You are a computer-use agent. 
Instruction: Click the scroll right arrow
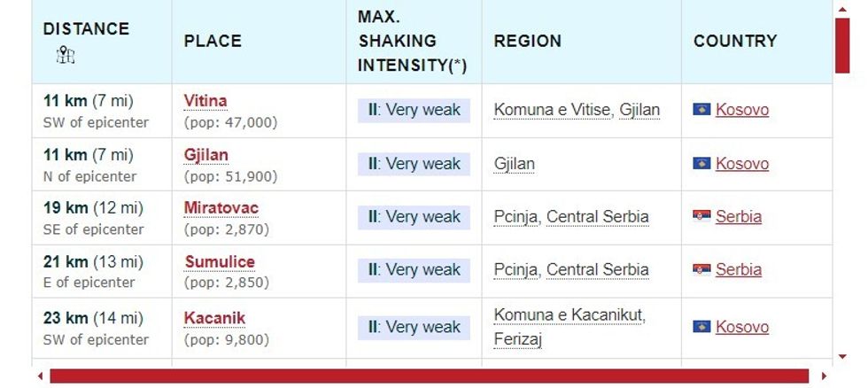click(x=820, y=376)
